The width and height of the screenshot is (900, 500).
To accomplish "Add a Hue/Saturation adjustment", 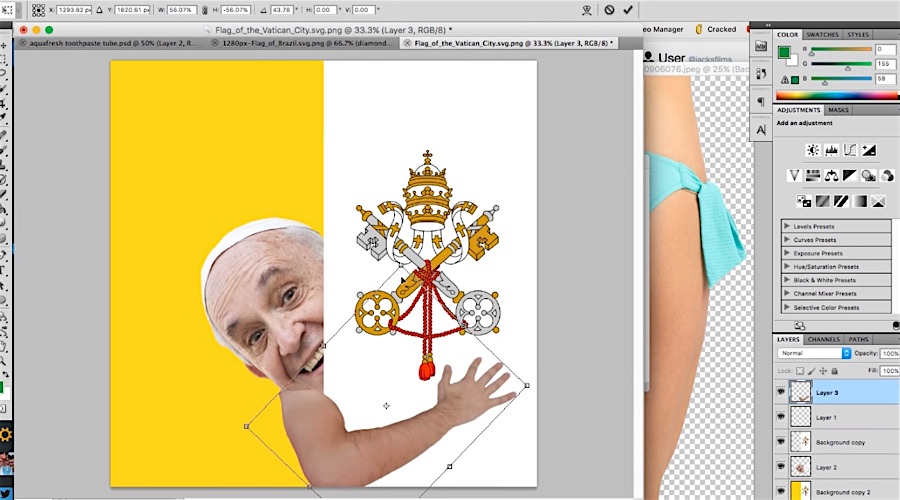I will coord(813,176).
